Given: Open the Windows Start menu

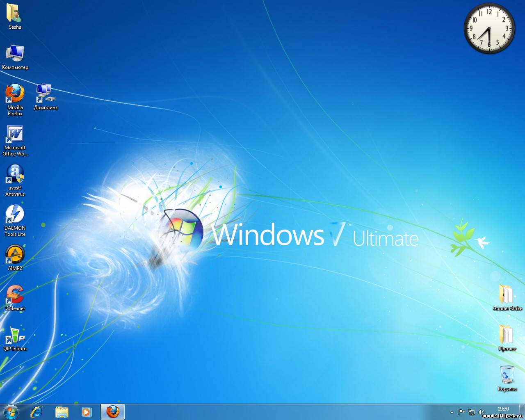Looking at the screenshot, I should pyautogui.click(x=11, y=412).
